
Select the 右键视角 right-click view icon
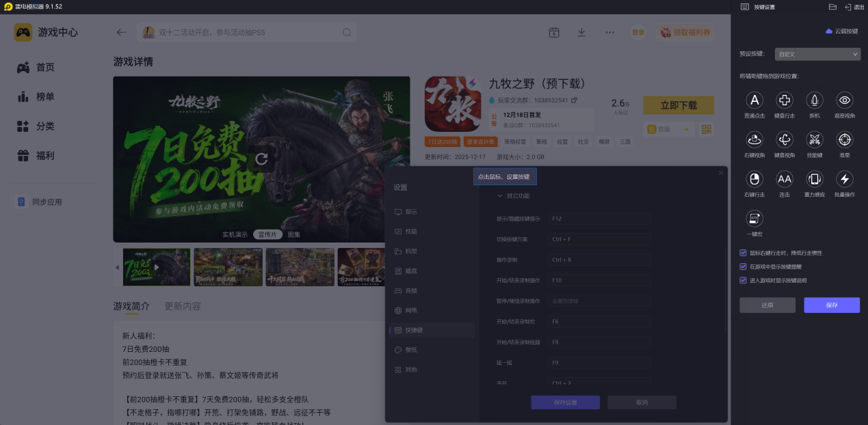[754, 139]
